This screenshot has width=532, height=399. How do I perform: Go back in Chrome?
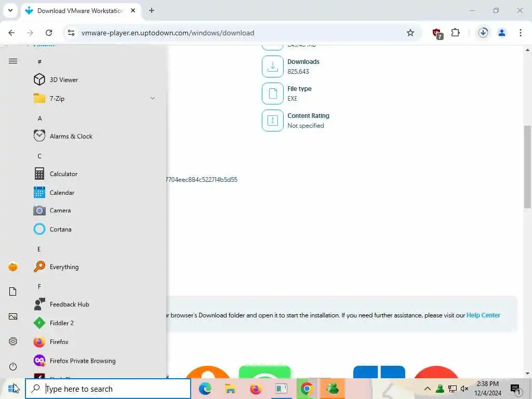tap(11, 33)
